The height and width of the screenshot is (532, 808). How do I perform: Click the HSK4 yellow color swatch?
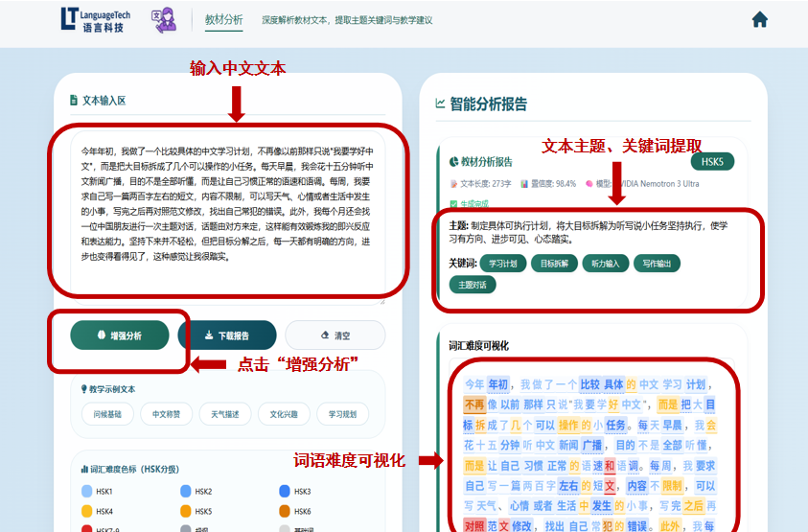(x=86, y=511)
